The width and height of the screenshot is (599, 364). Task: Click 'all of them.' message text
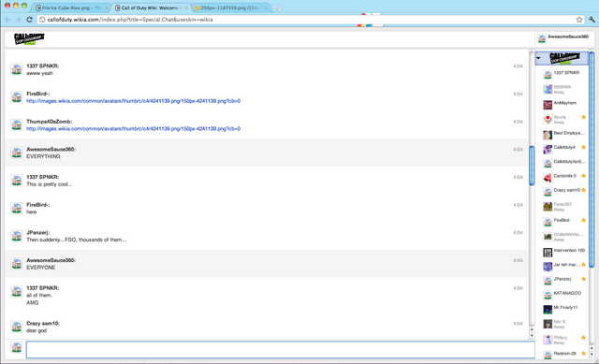point(39,296)
